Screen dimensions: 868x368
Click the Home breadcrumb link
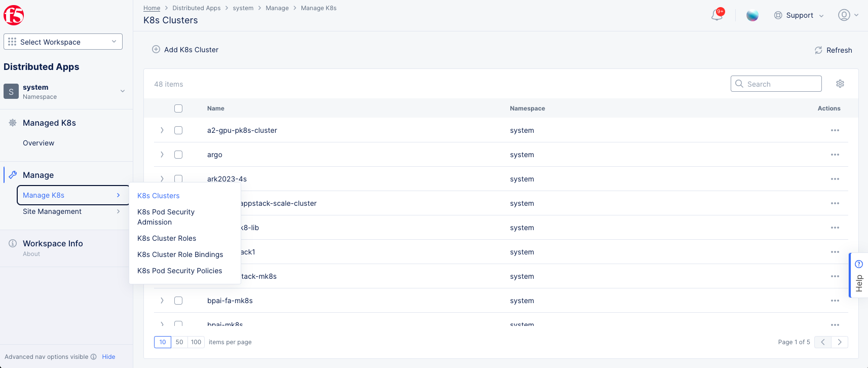pos(152,8)
